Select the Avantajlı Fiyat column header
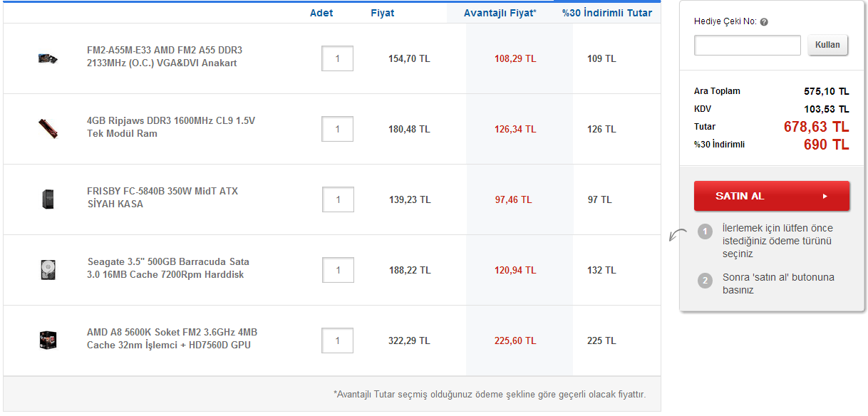The width and height of the screenshot is (868, 416). (500, 13)
